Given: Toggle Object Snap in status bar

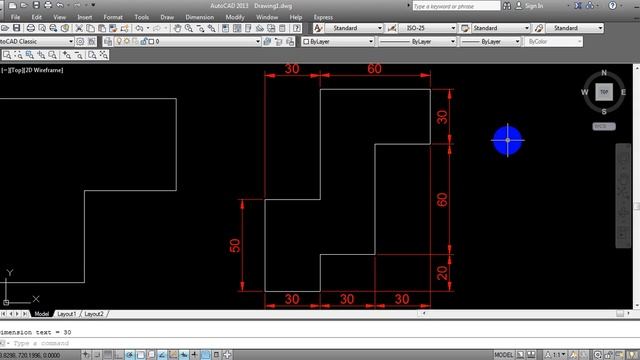Looking at the screenshot, I should (140, 355).
